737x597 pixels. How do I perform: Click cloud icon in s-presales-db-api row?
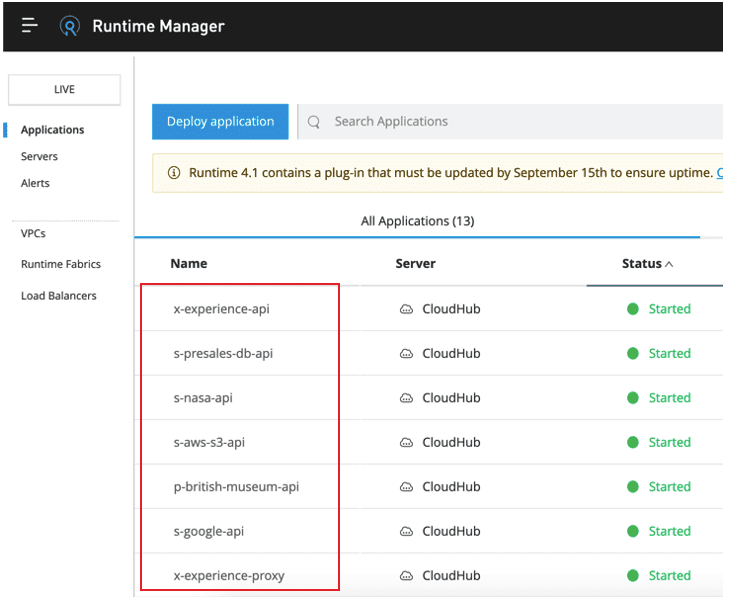406,353
